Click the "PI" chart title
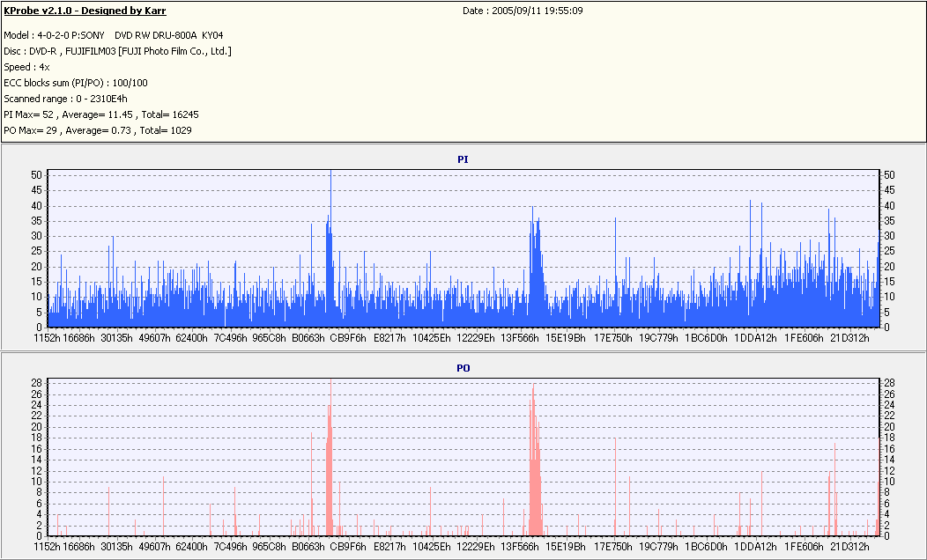This screenshot has height=560, width=927. pos(463,159)
